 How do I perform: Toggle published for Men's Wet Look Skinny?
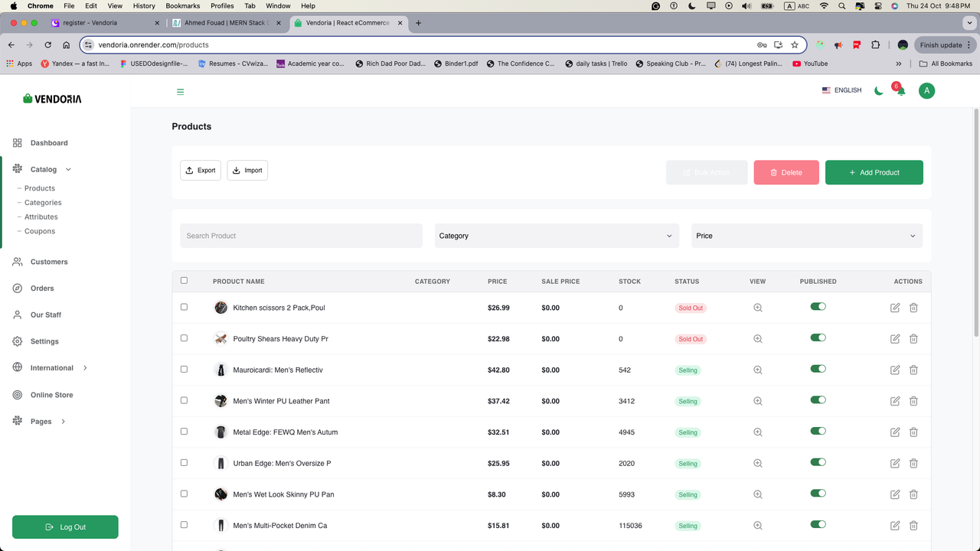(818, 493)
